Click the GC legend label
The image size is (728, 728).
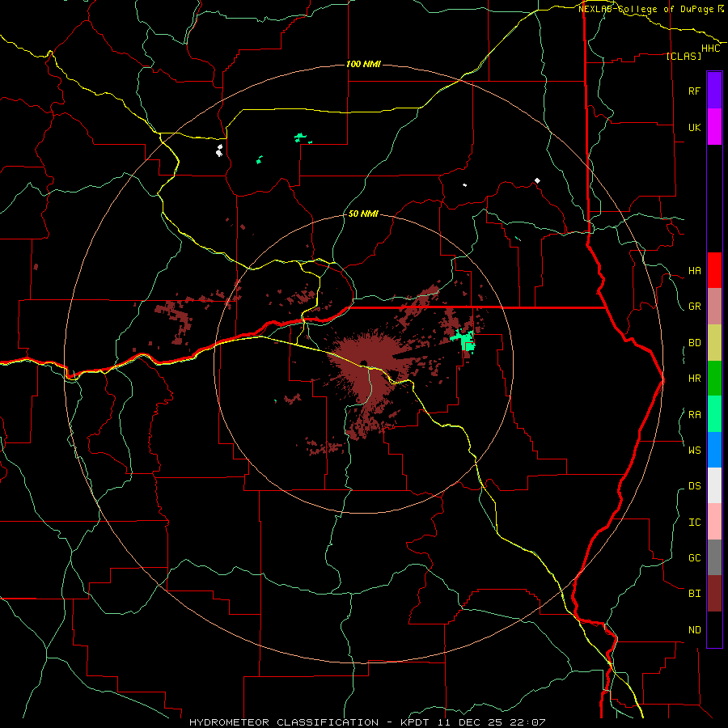coord(694,557)
